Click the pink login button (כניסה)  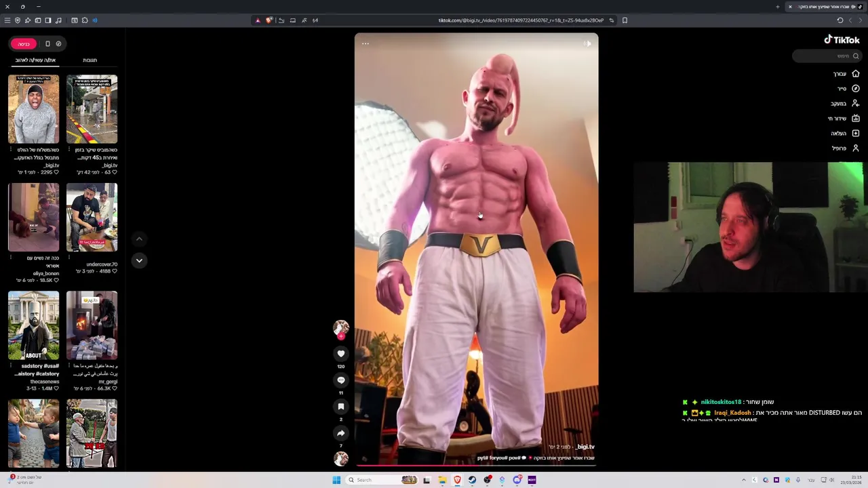point(24,43)
